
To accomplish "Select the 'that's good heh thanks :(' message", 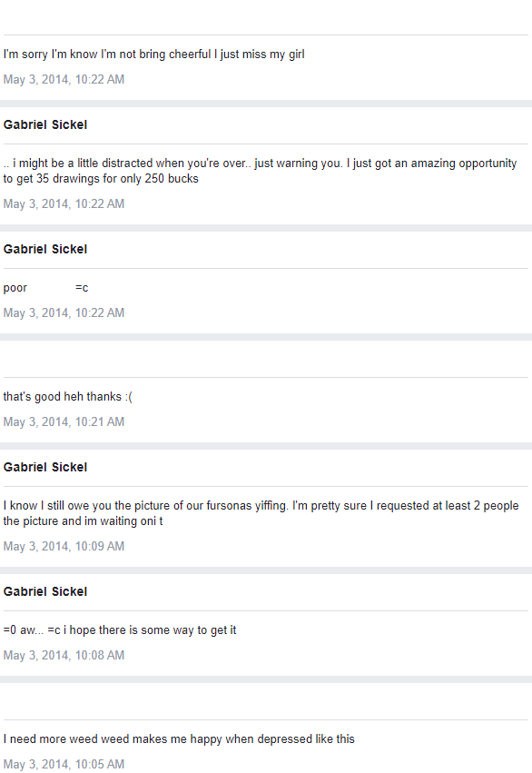I will [68, 397].
